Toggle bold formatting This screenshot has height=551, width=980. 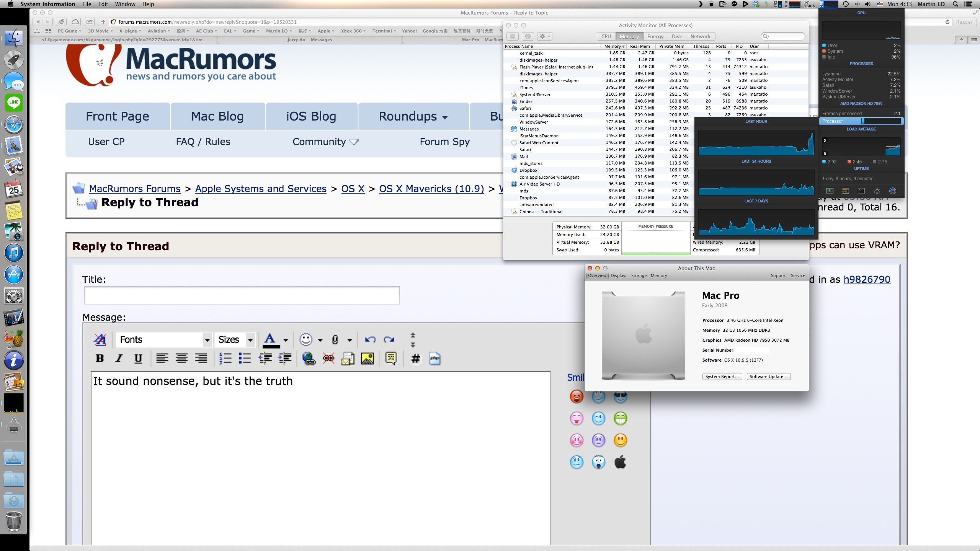coord(100,359)
